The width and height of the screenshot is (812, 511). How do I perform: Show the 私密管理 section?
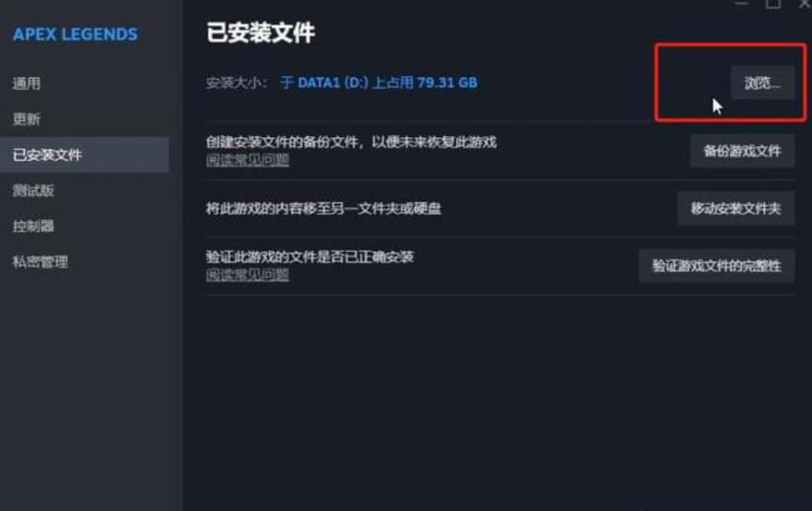41,261
